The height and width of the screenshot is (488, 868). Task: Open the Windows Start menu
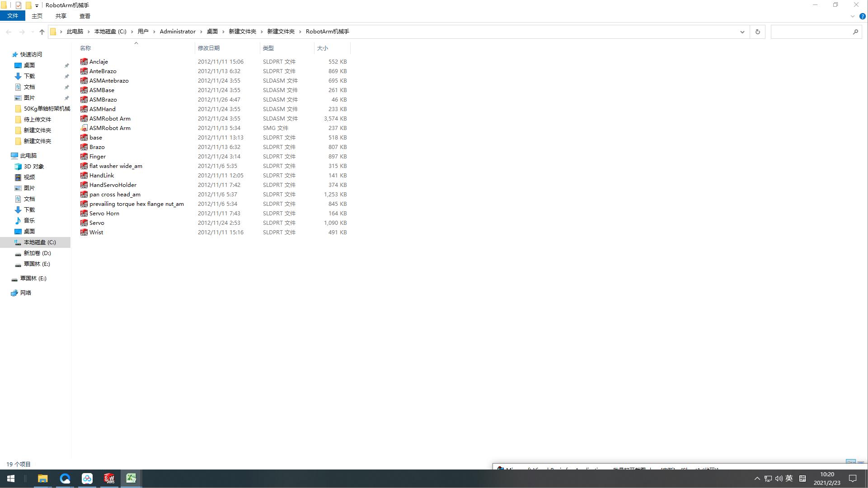pos(11,479)
